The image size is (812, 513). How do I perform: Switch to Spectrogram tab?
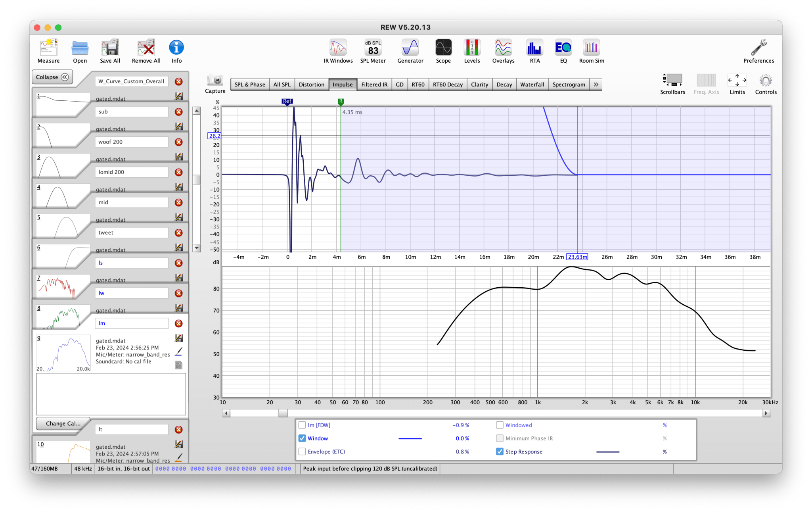(x=569, y=85)
